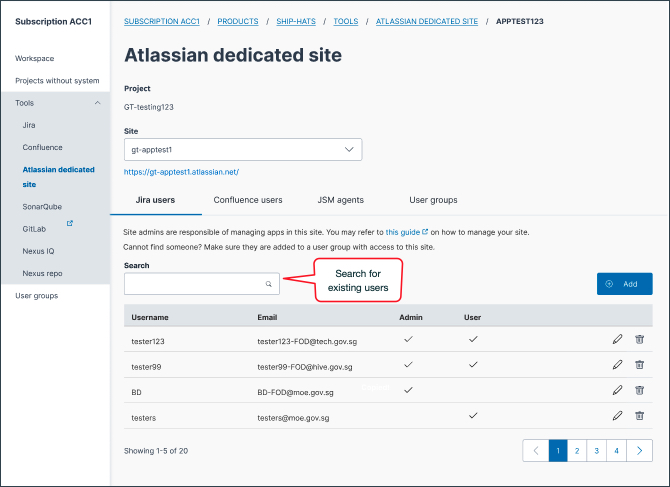Click Admin checkmark for BD
The width and height of the screenshot is (670, 487).
click(408, 390)
